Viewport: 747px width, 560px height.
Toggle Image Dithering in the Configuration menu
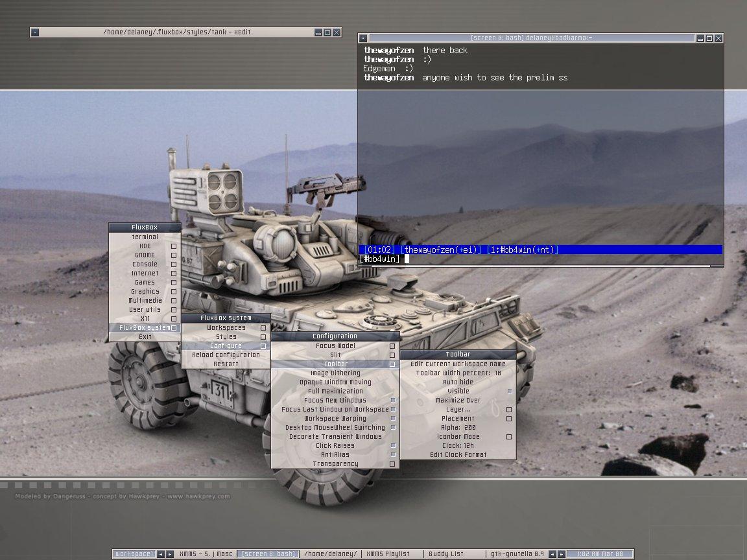335,373
